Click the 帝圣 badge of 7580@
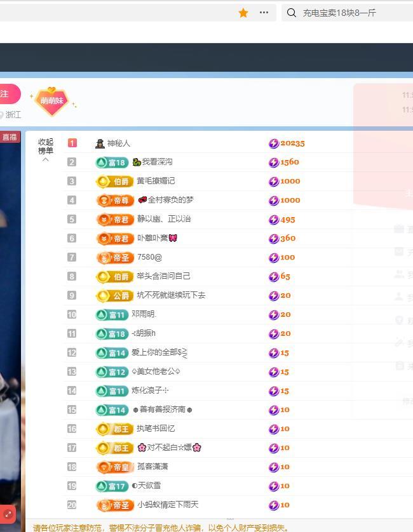 point(115,258)
